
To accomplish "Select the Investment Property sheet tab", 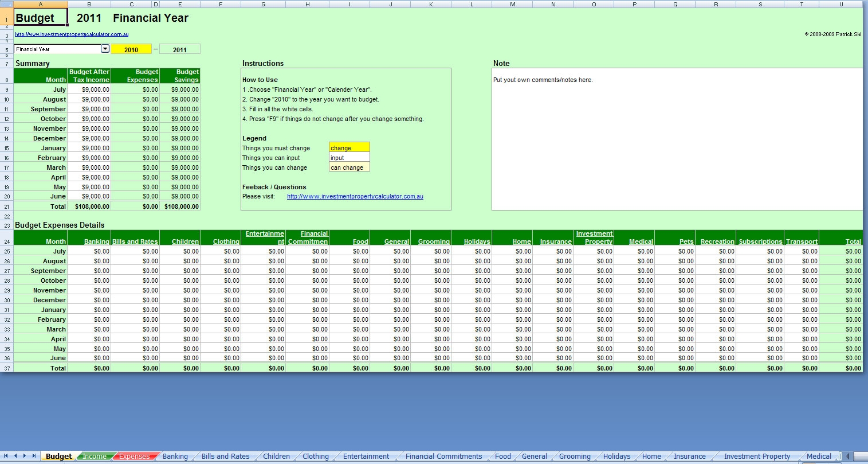I will [756, 457].
